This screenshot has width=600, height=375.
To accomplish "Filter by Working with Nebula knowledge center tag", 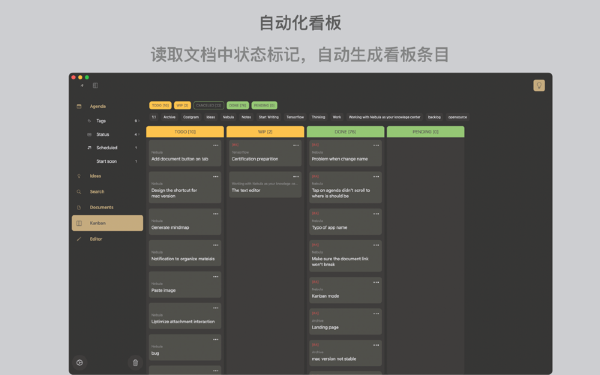I will 385,117.
